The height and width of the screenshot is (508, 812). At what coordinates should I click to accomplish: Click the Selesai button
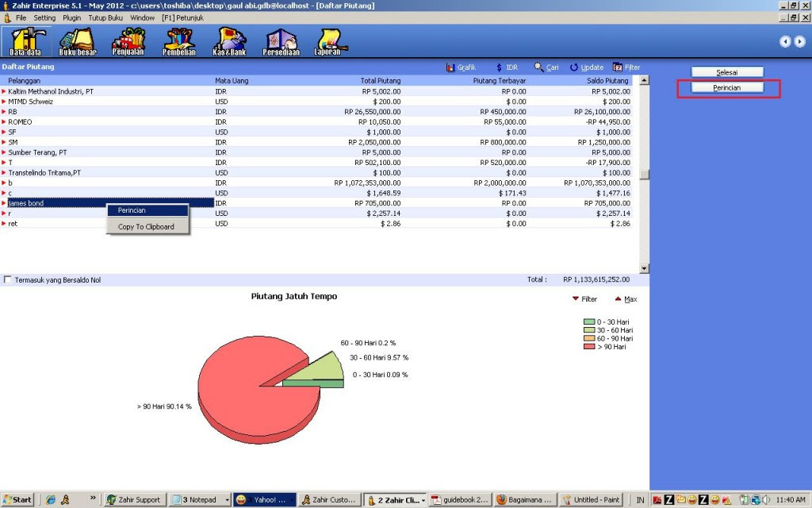click(727, 72)
